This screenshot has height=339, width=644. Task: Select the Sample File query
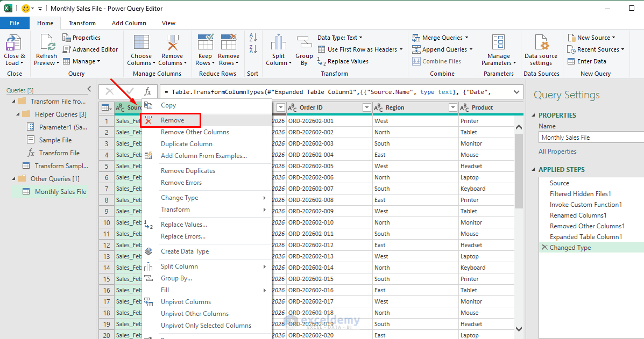pyautogui.click(x=49, y=140)
